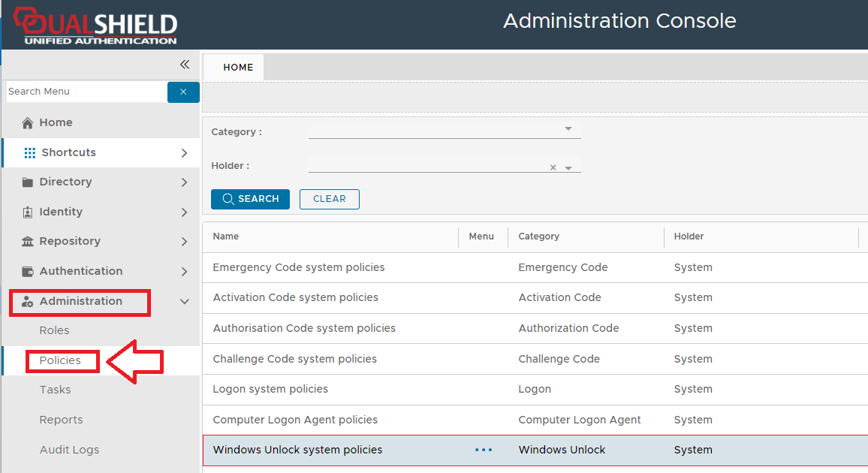This screenshot has height=473, width=868.
Task: Click the Shortcuts grid icon
Action: [30, 152]
